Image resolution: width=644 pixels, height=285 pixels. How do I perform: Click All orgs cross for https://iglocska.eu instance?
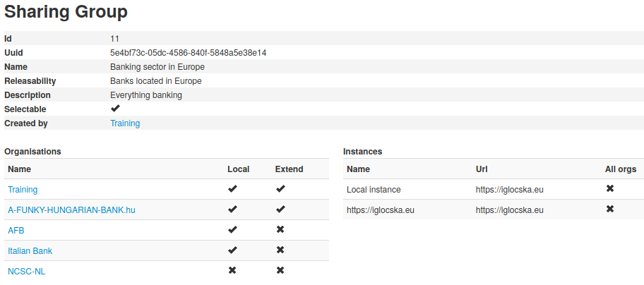click(x=610, y=210)
